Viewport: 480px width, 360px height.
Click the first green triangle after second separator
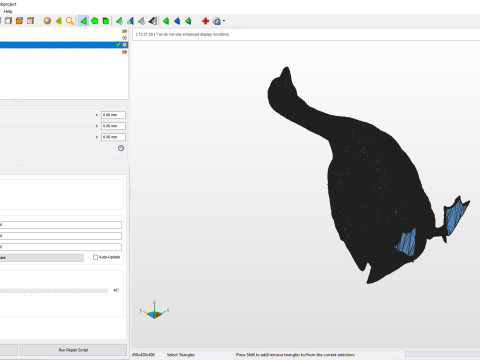point(166,21)
